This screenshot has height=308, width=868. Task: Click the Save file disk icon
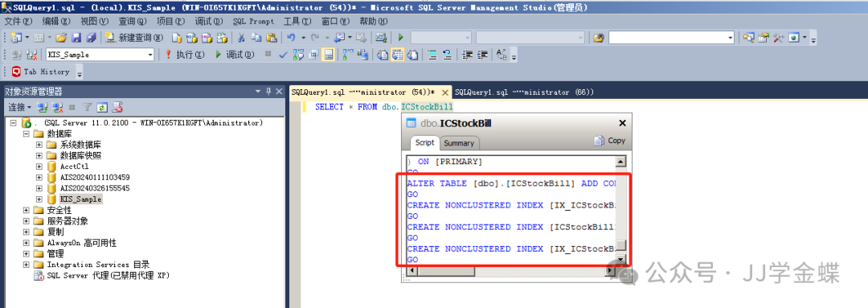pyautogui.click(x=76, y=38)
